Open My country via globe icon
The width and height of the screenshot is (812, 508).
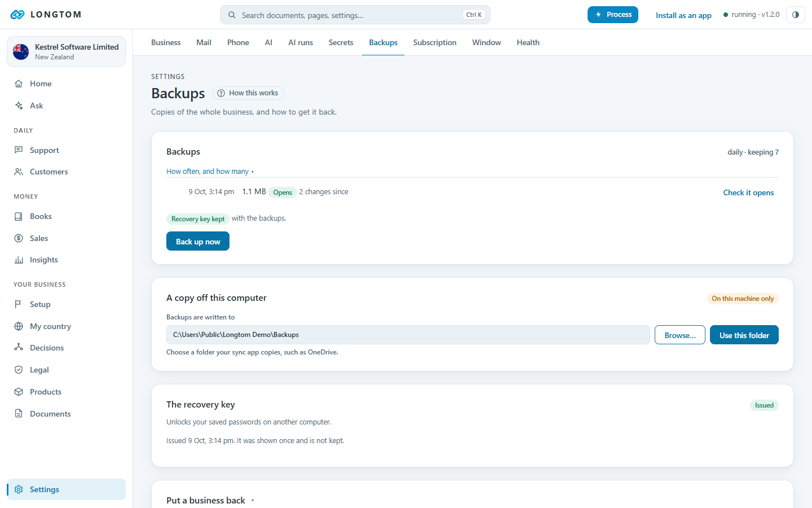click(x=19, y=326)
